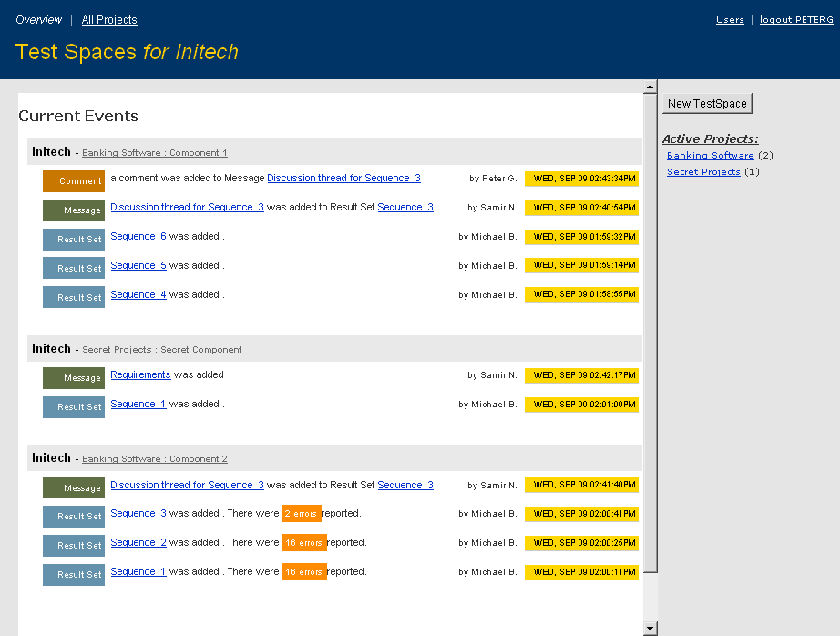Click the Result Set label beside Sequence_6

[74, 240]
